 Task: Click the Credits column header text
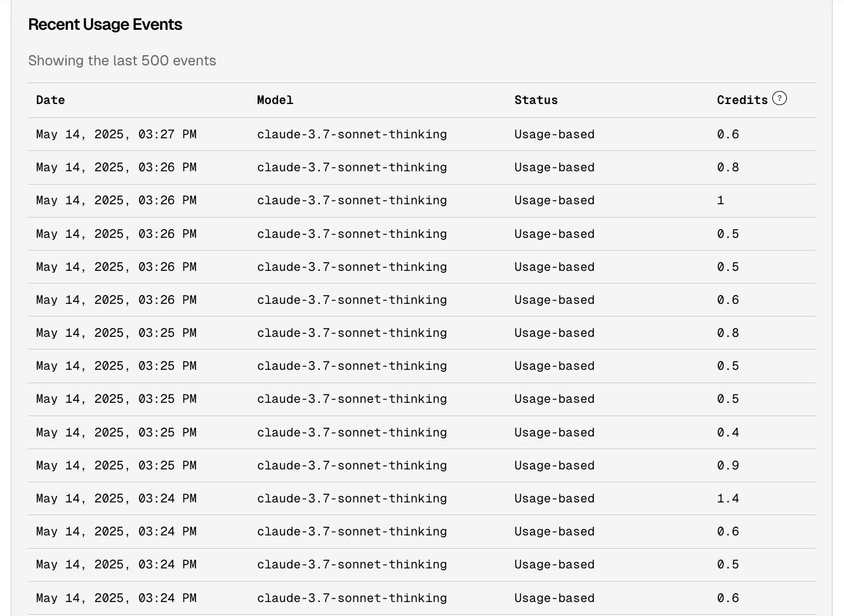coord(742,100)
